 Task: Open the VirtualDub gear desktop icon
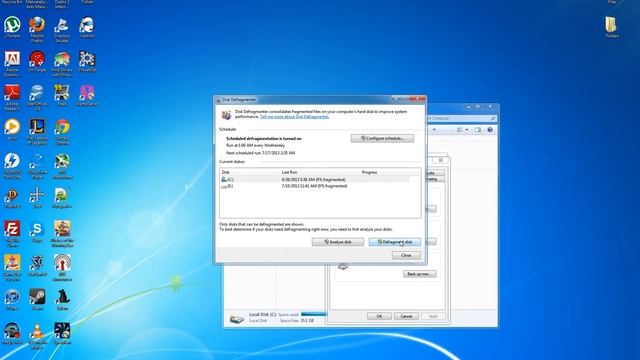click(x=87, y=61)
